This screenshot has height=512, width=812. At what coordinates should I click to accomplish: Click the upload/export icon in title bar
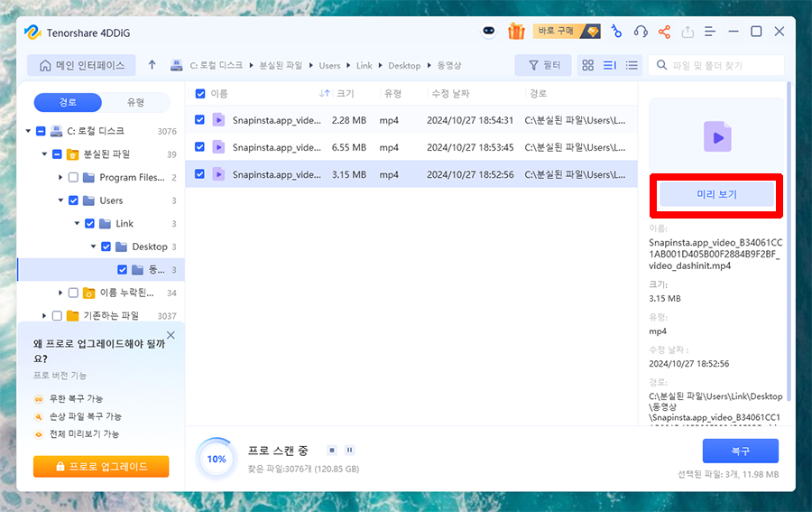[x=687, y=32]
